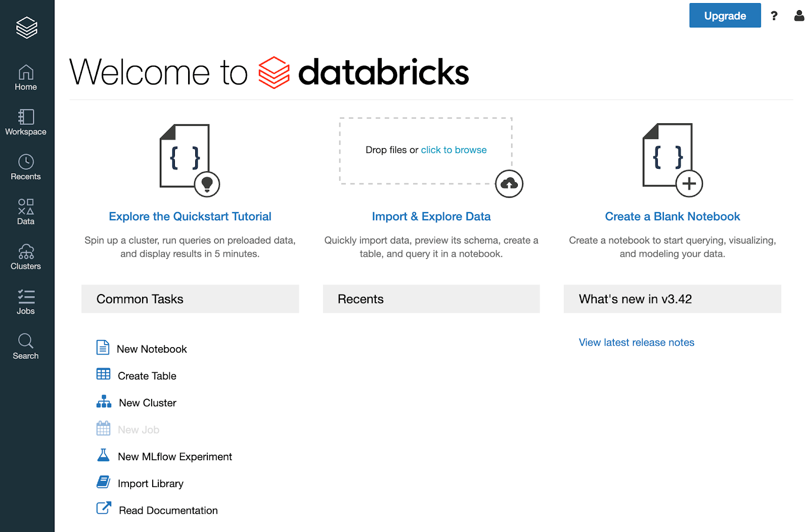Open the Data sidebar icon
Screen dimensions: 809x532
coord(26,212)
